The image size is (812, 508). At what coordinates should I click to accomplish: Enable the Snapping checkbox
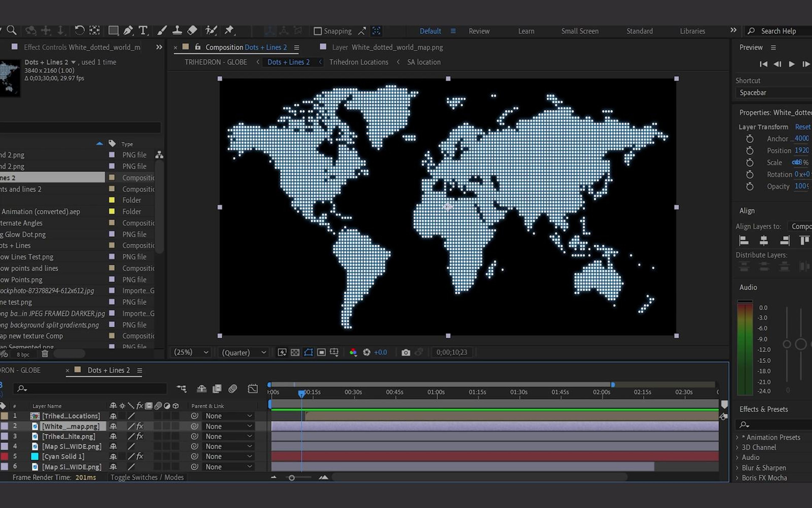317,31
